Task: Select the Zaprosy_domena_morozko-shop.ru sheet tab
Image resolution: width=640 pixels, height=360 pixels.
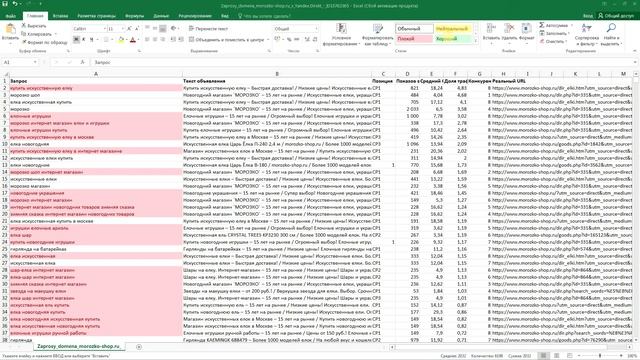Action: 78,347
